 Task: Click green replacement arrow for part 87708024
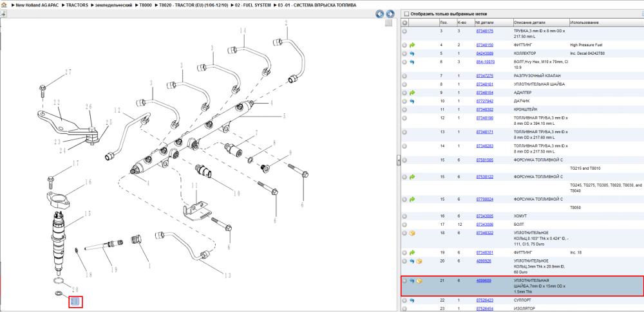coord(412,199)
